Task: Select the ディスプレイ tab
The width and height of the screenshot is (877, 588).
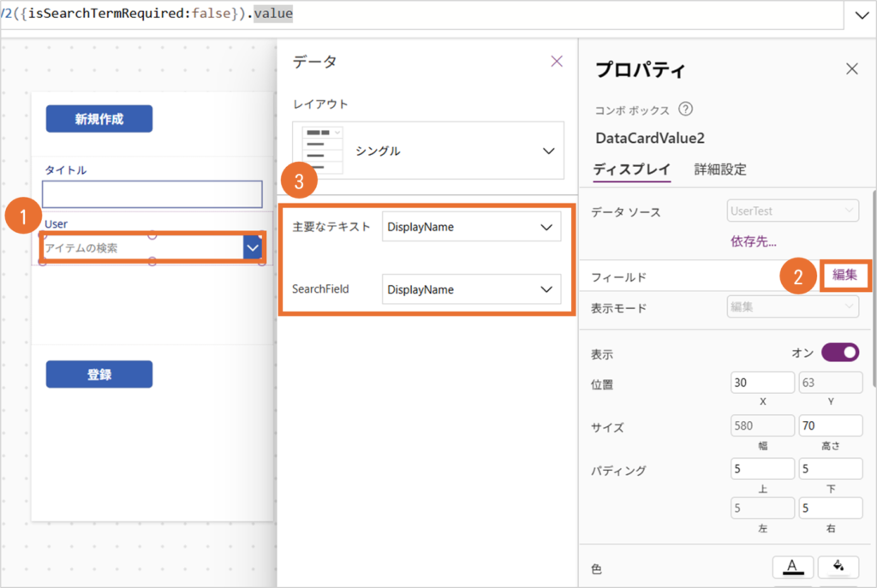Action: click(x=632, y=169)
